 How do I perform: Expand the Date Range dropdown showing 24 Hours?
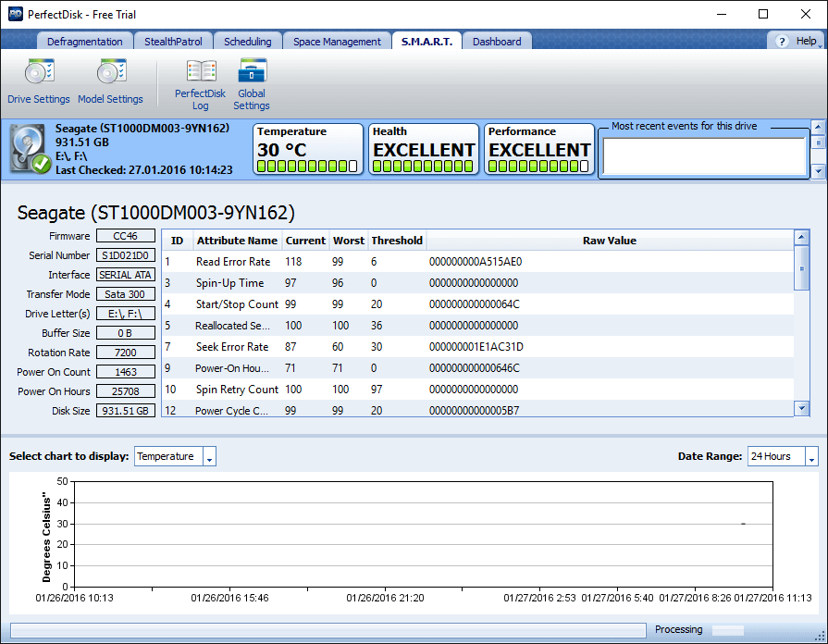pyautogui.click(x=812, y=456)
